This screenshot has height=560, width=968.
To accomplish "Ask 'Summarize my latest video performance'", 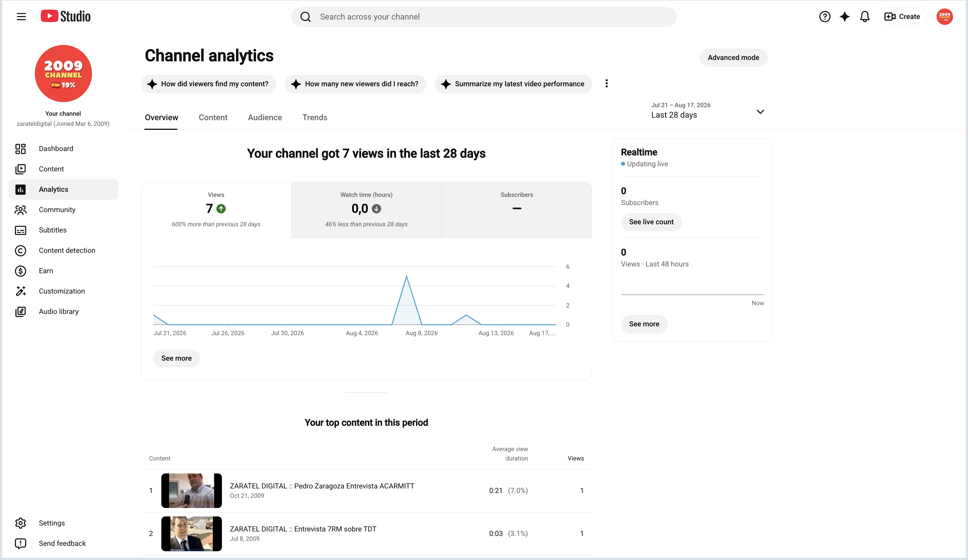I will [513, 84].
